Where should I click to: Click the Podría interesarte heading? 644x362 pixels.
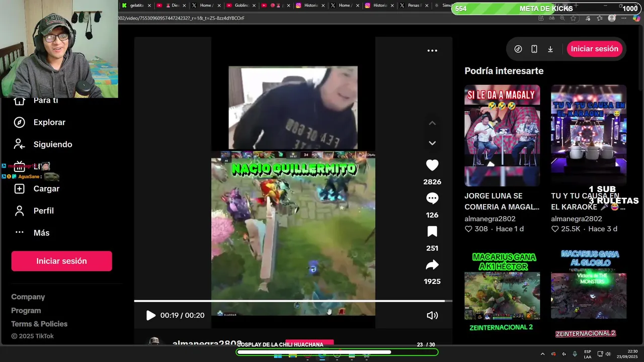(504, 71)
